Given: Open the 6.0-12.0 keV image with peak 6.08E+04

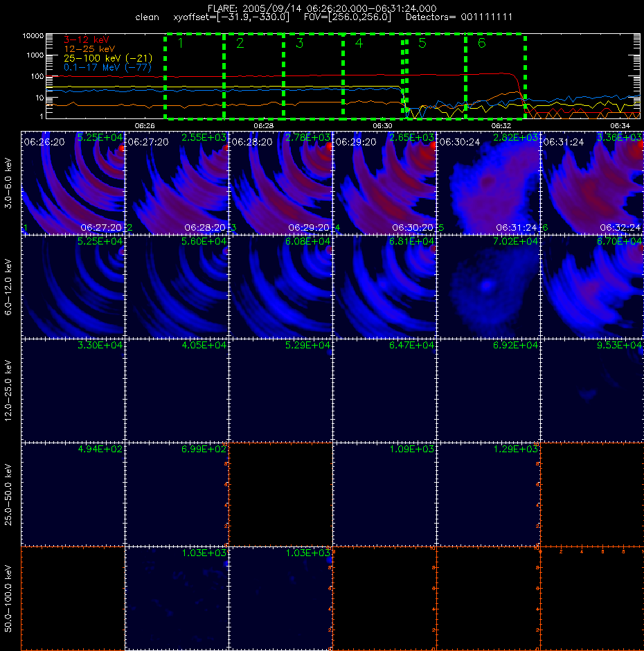Looking at the screenshot, I should click(280, 287).
